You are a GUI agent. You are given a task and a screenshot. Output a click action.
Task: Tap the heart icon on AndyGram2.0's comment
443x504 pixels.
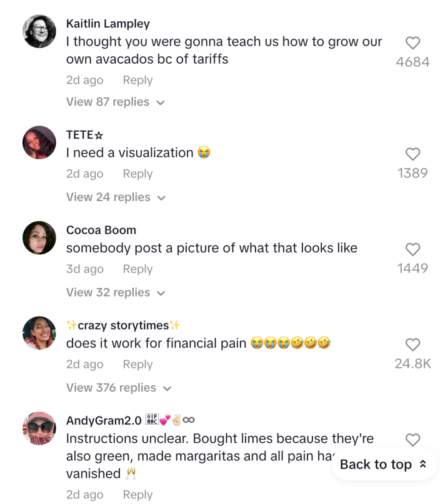click(412, 440)
